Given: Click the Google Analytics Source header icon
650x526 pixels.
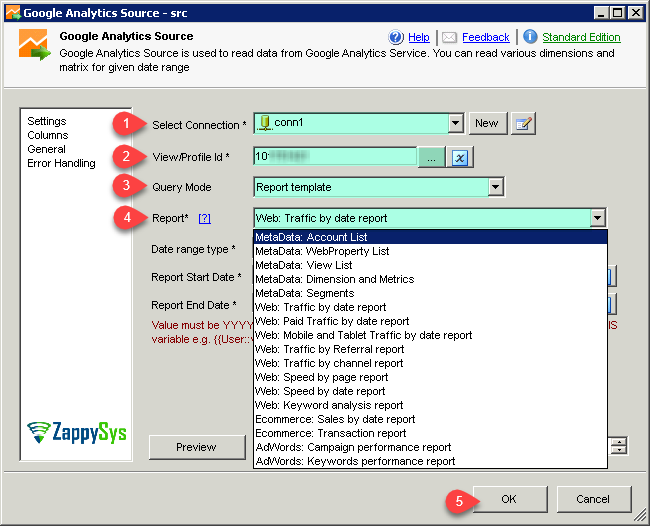Looking at the screenshot, I should point(34,45).
